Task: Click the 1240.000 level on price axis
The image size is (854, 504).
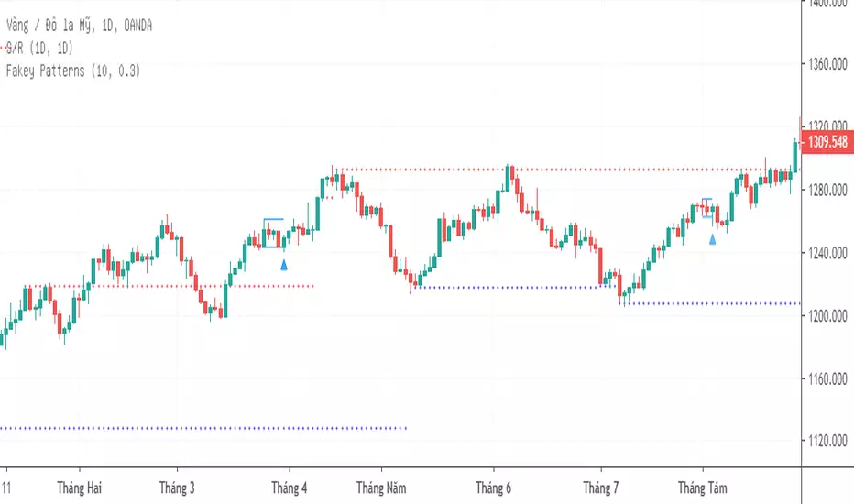Action: (x=828, y=254)
